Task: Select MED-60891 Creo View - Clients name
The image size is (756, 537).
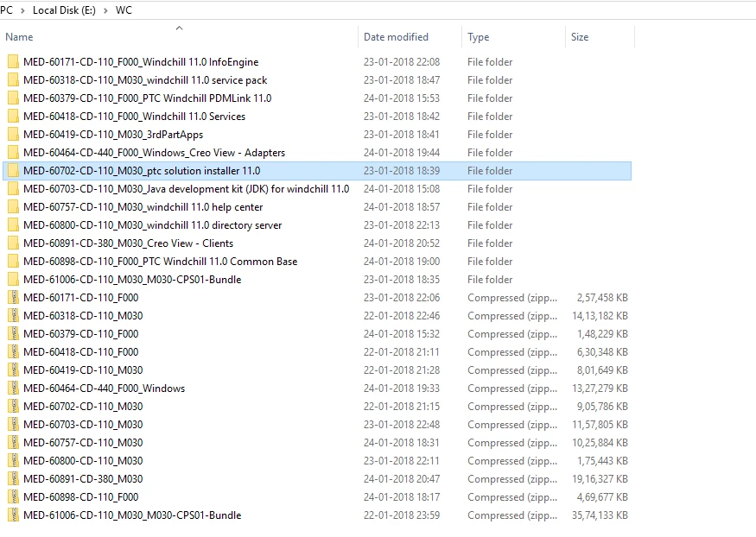Action: tap(128, 243)
